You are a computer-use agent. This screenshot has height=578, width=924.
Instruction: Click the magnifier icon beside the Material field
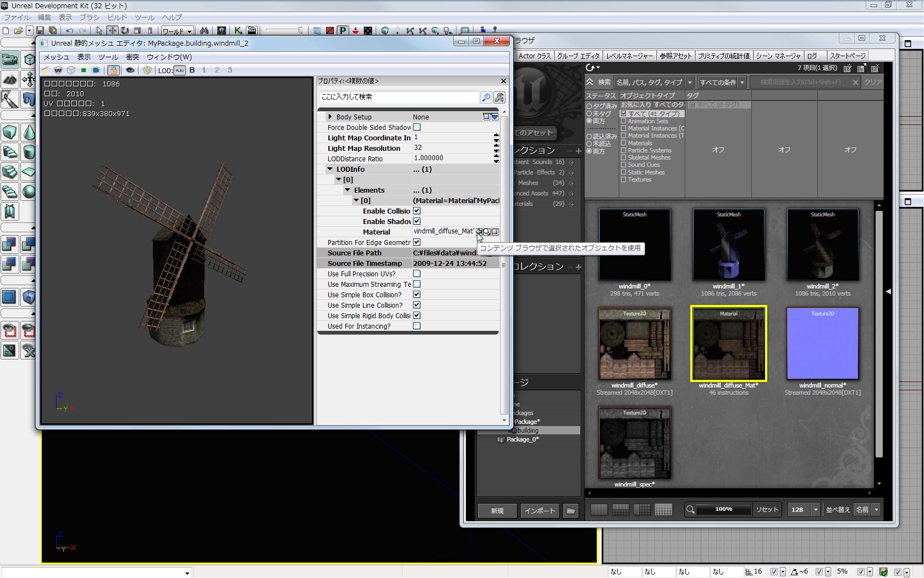pyautogui.click(x=487, y=232)
